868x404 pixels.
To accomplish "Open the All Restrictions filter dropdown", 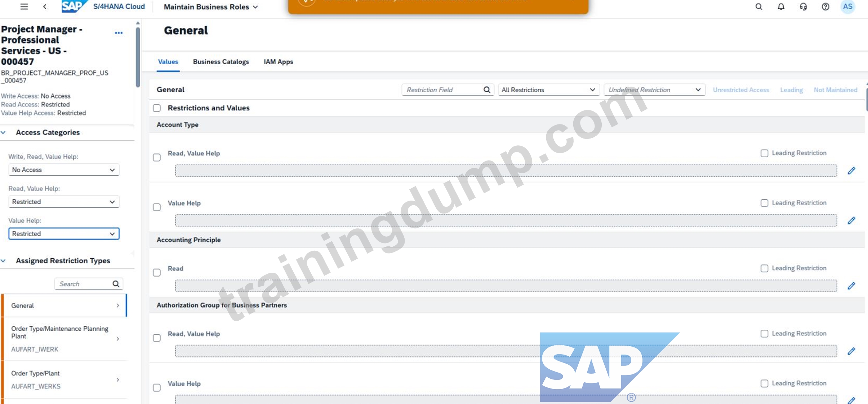I will (548, 90).
